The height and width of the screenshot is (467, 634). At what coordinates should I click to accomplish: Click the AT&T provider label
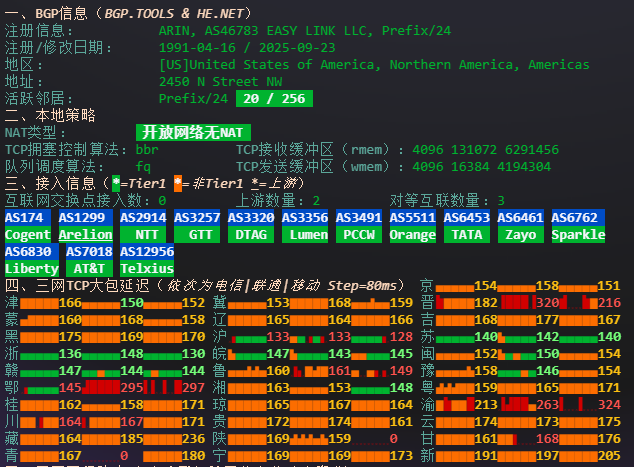(90, 269)
